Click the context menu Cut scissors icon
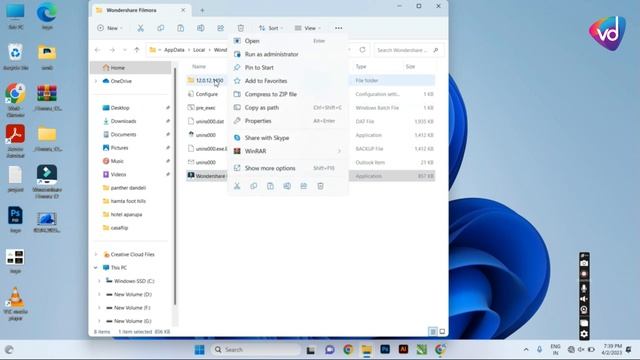The image size is (640, 360). (x=237, y=186)
